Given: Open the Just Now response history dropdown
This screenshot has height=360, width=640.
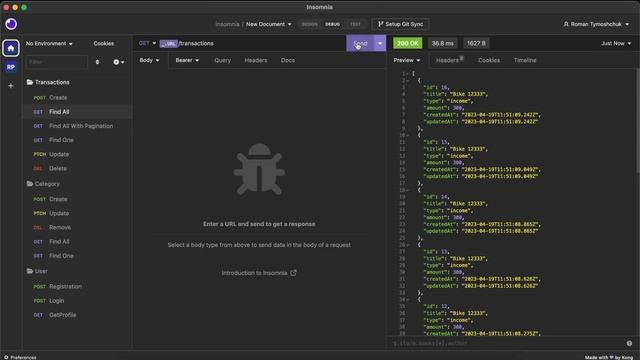Looking at the screenshot, I should (616, 43).
